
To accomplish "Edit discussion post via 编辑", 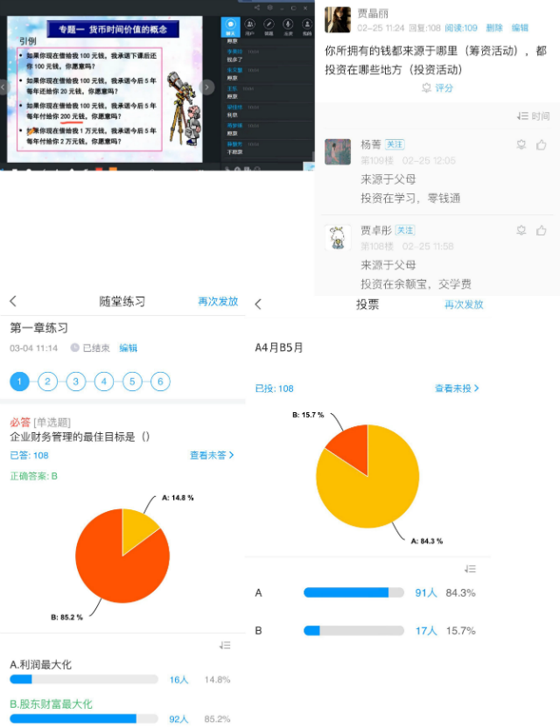I will 520,28.
